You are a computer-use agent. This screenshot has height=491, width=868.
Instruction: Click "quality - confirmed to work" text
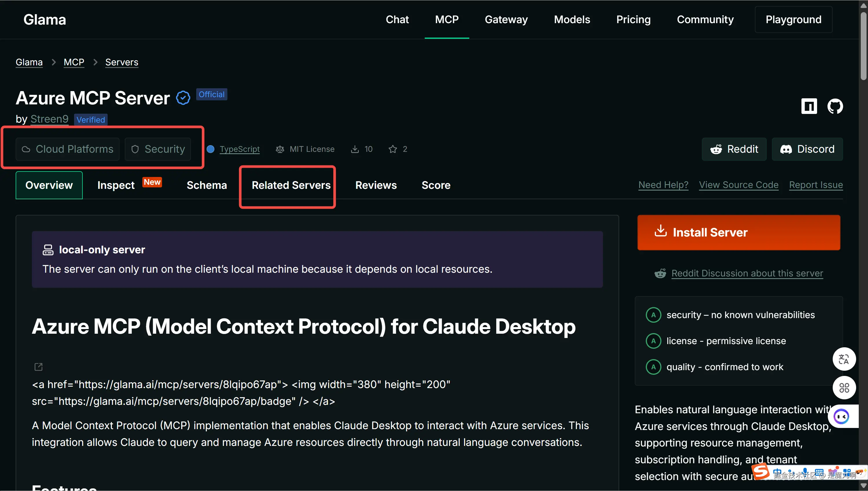coord(724,367)
